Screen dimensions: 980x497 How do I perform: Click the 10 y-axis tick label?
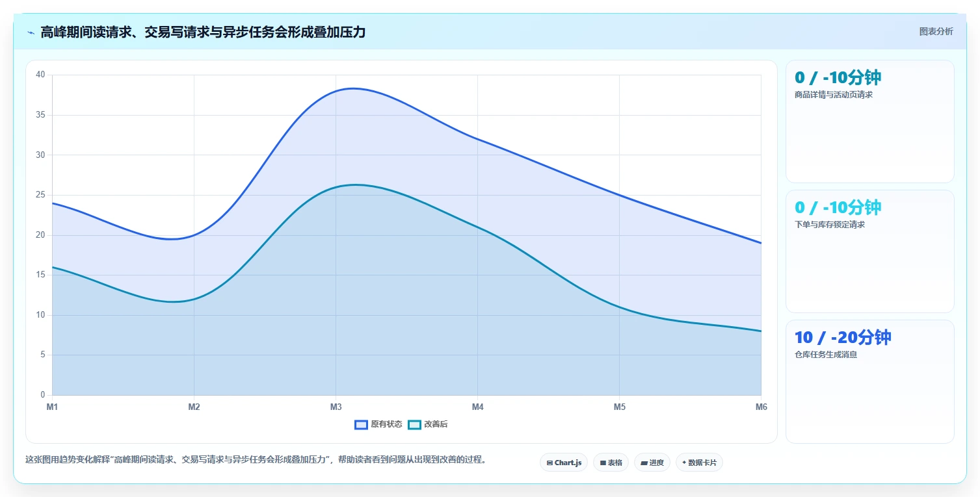[40, 315]
